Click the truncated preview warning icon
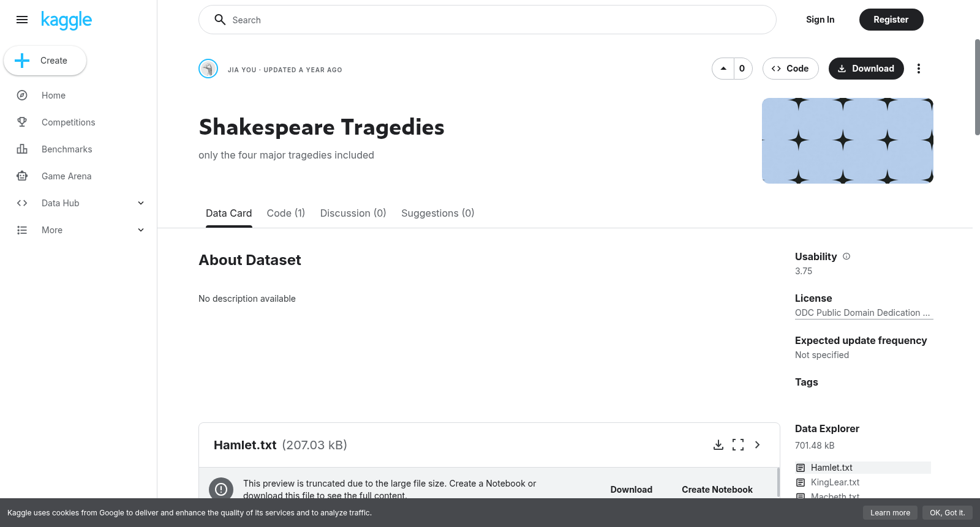The width and height of the screenshot is (980, 527). tap(221, 489)
